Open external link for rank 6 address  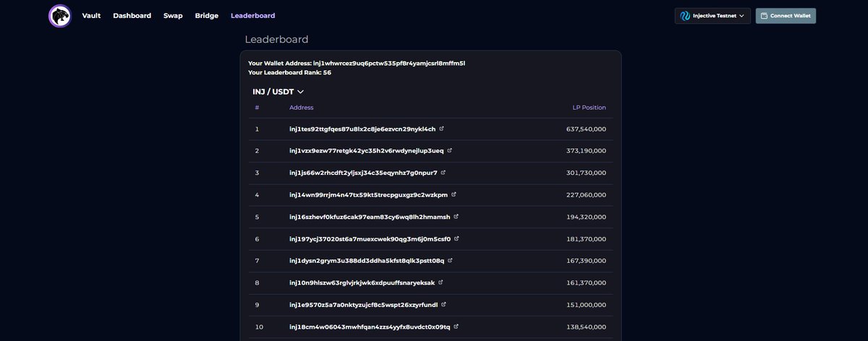[457, 238]
